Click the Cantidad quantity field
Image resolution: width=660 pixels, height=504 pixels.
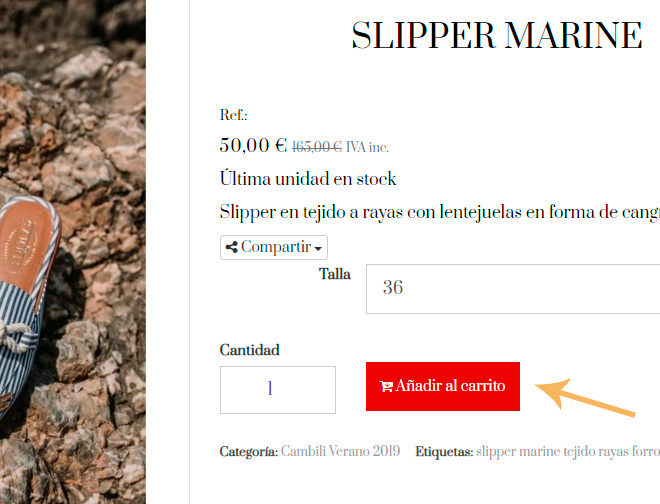click(278, 390)
